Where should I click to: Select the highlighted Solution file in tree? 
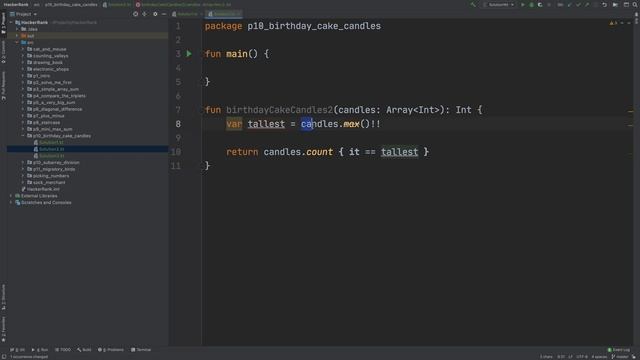click(x=51, y=149)
